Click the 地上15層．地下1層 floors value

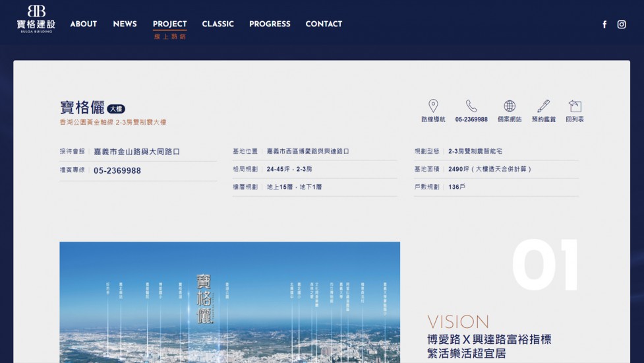[294, 187]
